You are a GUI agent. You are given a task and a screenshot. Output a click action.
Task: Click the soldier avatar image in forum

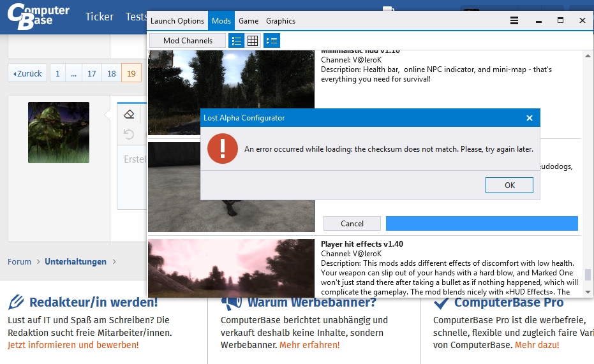(59, 133)
